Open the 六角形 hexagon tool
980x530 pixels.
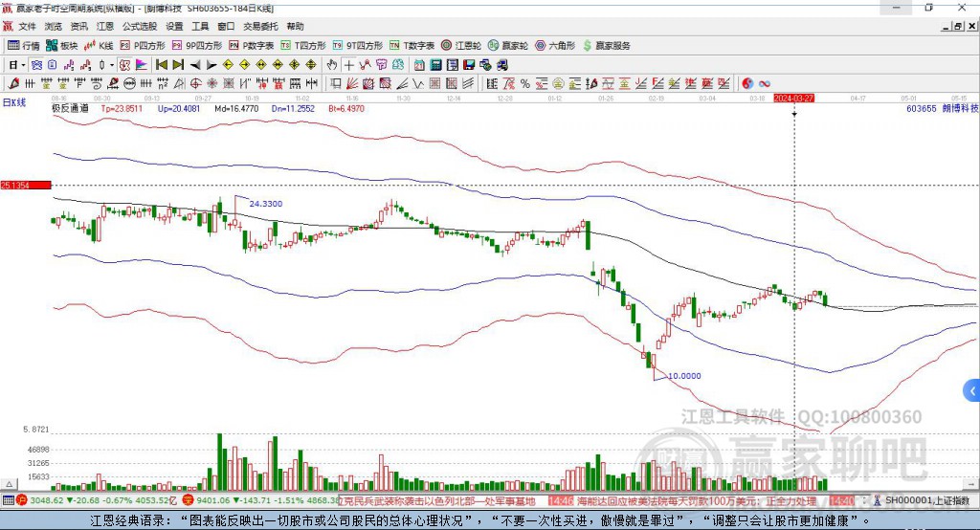(555, 46)
